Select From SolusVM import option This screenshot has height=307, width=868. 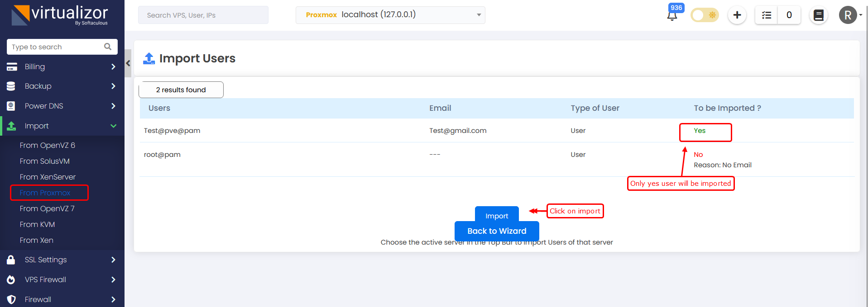[x=45, y=161]
